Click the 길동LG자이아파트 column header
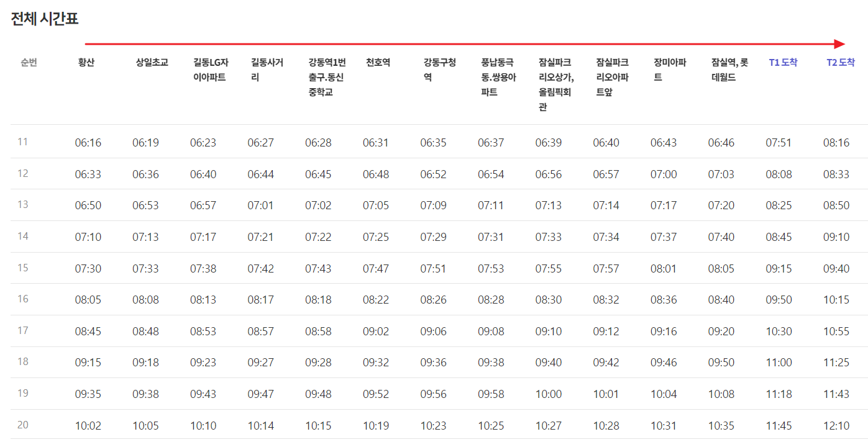The width and height of the screenshot is (868, 447). [x=211, y=70]
